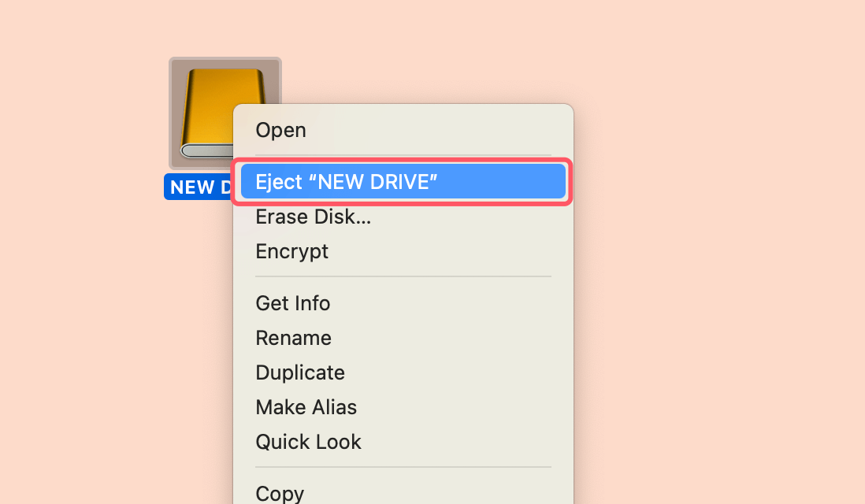Select Encrypt in the context menu

click(x=291, y=251)
